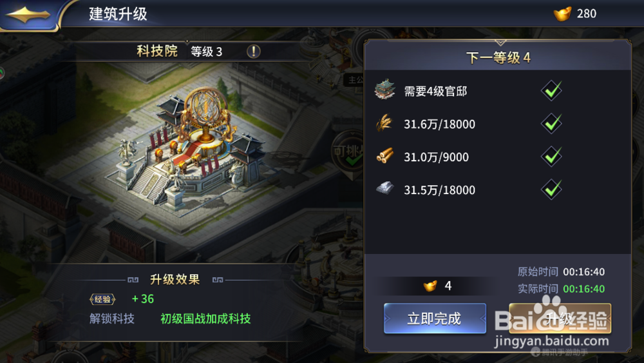The width and height of the screenshot is (644, 363).
Task: Select the official residence building icon
Action: click(x=385, y=90)
